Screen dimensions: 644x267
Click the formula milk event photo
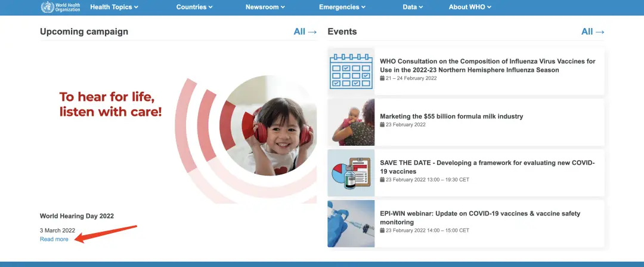click(351, 122)
